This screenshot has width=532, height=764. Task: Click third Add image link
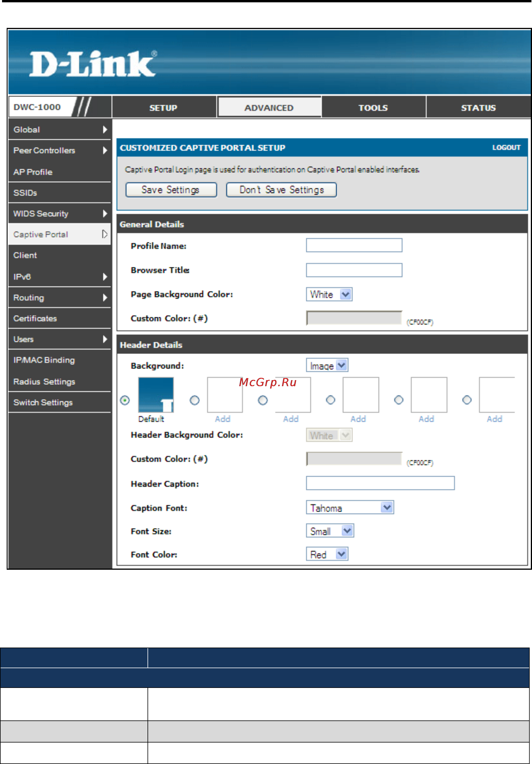(358, 419)
